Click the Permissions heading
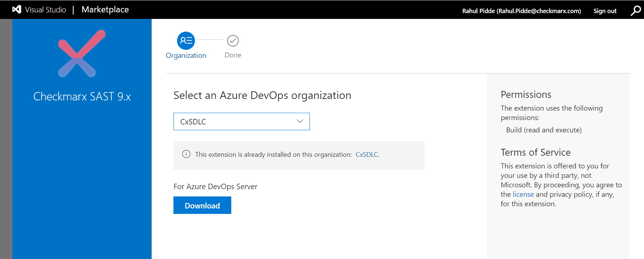 [526, 95]
